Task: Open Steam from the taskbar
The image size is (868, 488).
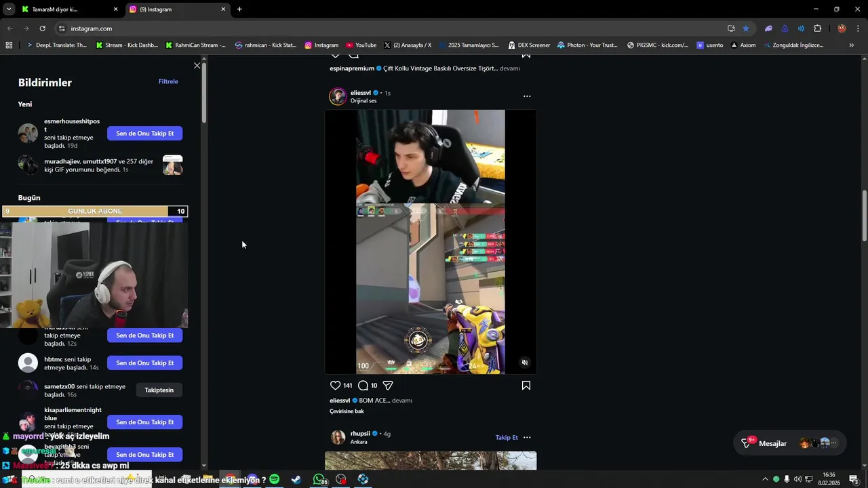Action: coord(296,479)
